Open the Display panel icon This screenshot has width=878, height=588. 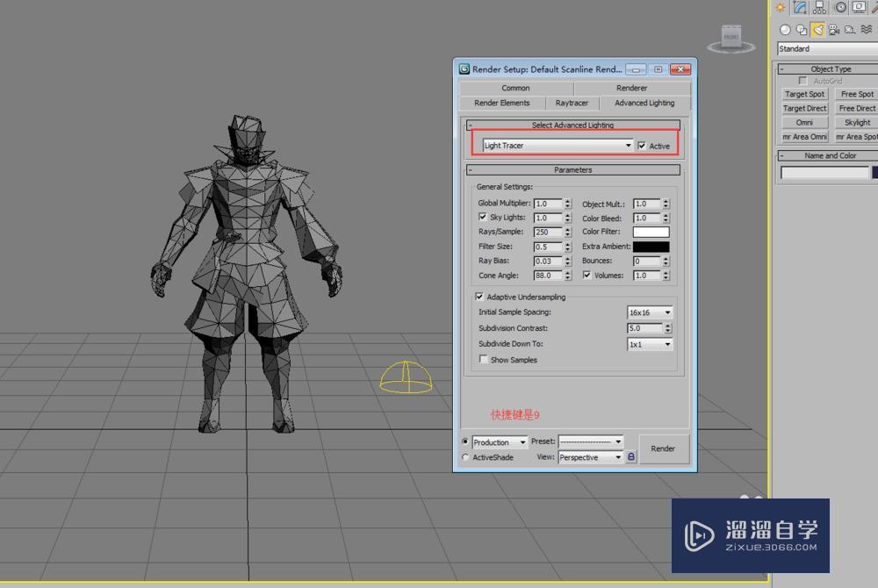point(859,7)
